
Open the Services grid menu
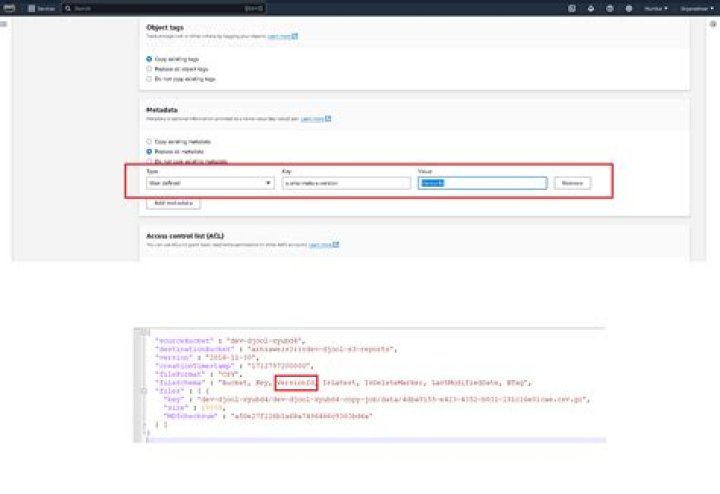pyautogui.click(x=43, y=8)
